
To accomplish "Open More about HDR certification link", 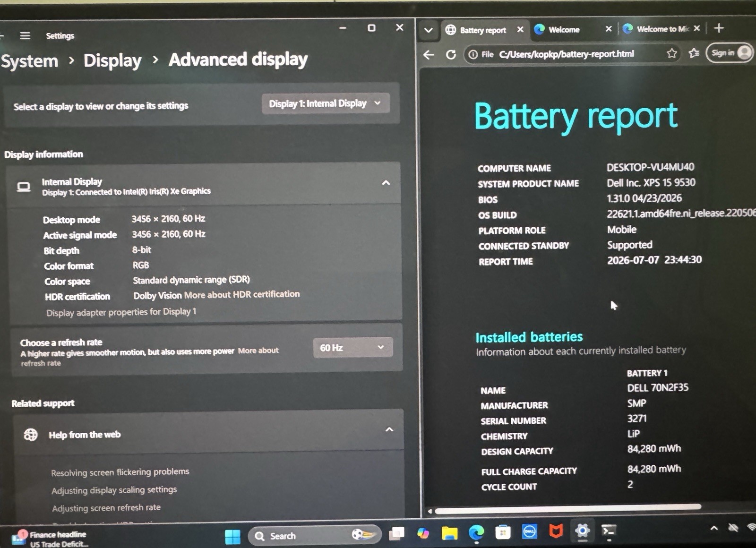I will [241, 294].
